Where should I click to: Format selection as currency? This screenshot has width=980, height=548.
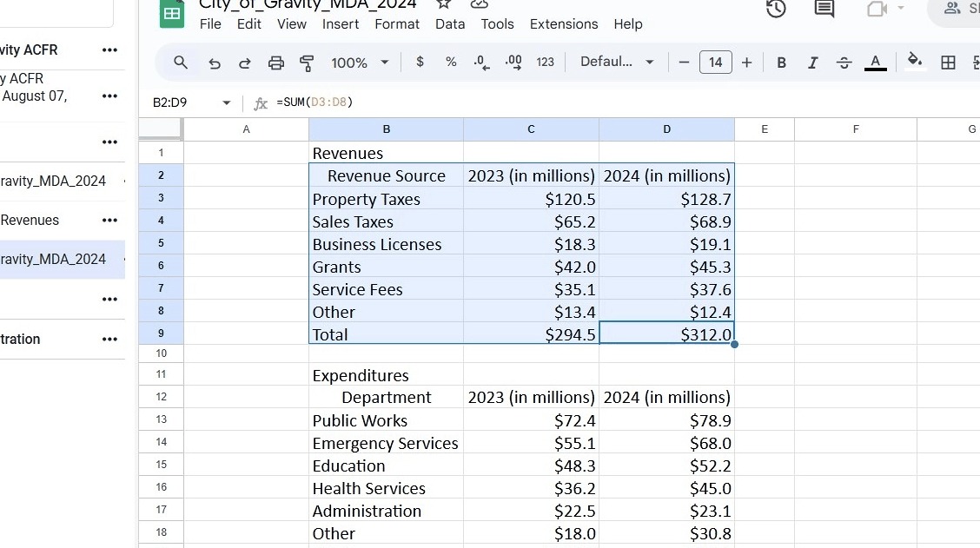pos(420,62)
